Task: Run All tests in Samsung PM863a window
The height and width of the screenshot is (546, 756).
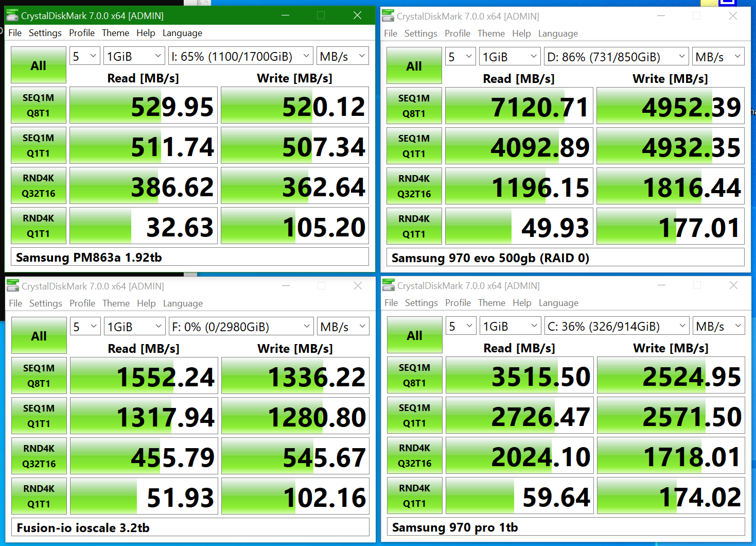Action: pos(39,65)
